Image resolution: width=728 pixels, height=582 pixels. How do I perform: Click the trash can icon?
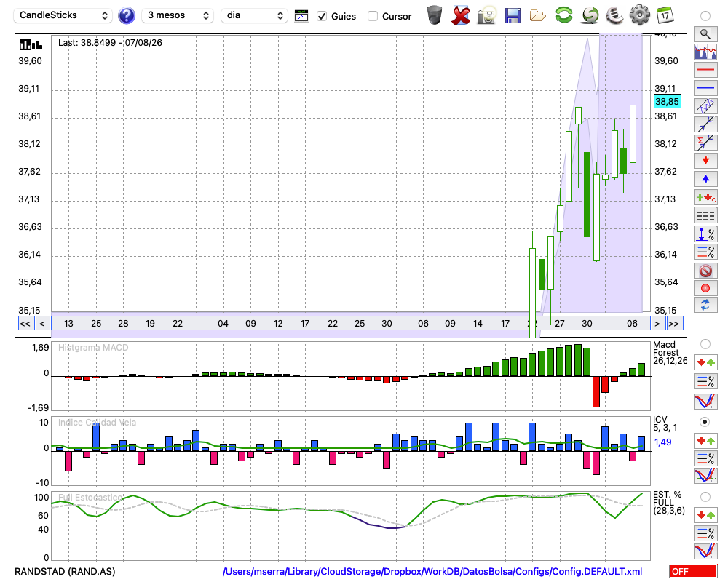click(435, 15)
